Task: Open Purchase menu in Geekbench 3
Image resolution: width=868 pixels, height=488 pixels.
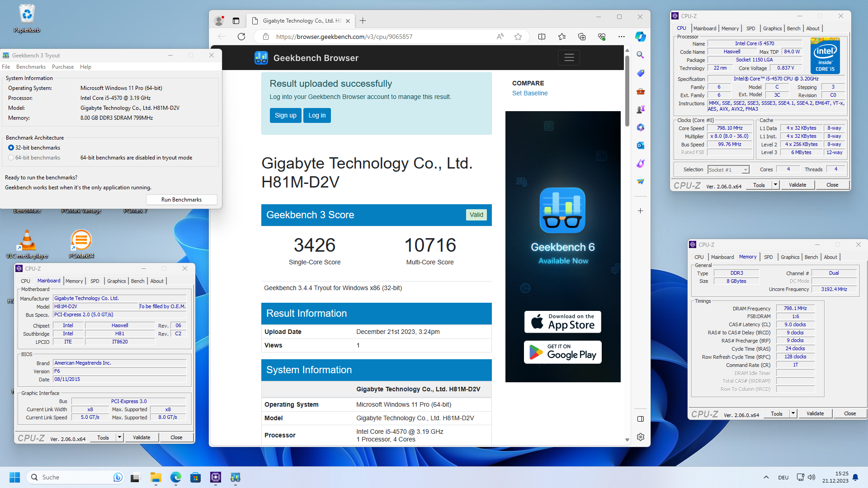Action: (63, 67)
